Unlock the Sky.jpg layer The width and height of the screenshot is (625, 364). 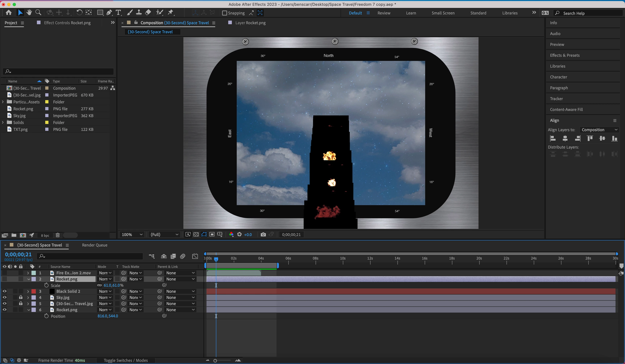[21, 297]
